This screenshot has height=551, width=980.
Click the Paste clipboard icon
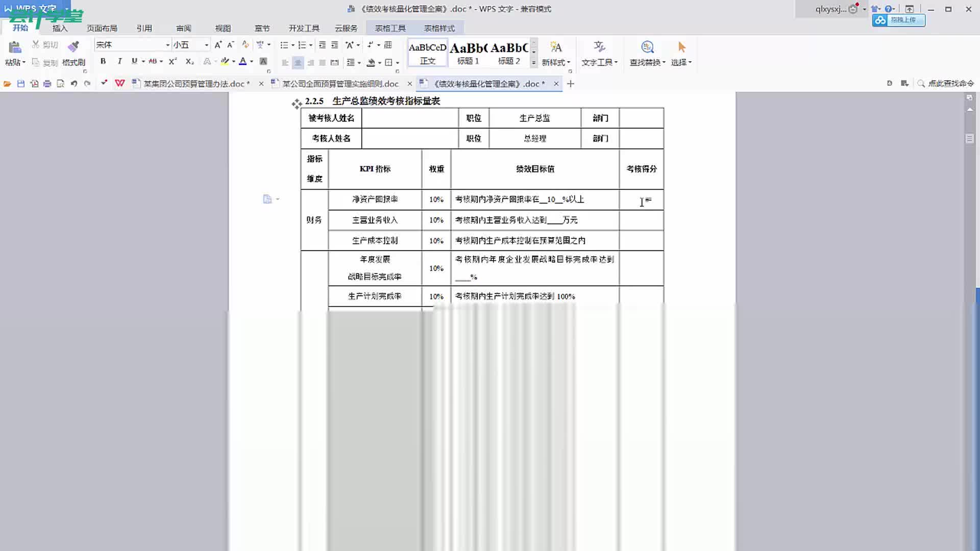pyautogui.click(x=15, y=47)
